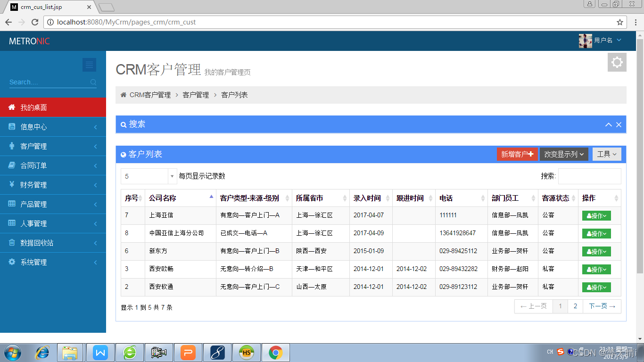Open the 工具 dropdown menu
Viewport: 644px width, 362px height.
607,154
